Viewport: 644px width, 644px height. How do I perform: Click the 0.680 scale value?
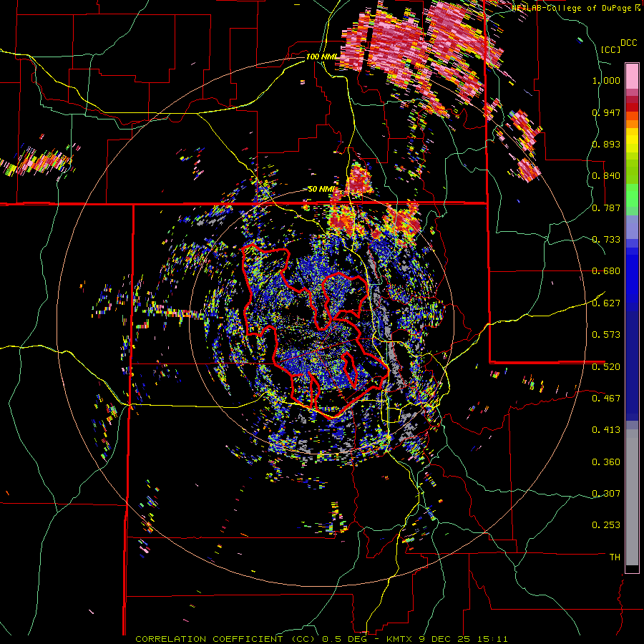click(x=606, y=271)
